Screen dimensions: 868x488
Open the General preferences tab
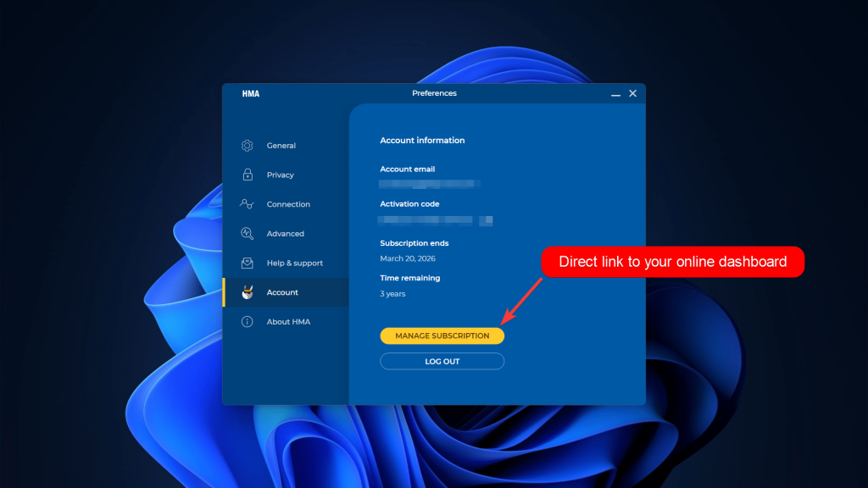[286, 146]
